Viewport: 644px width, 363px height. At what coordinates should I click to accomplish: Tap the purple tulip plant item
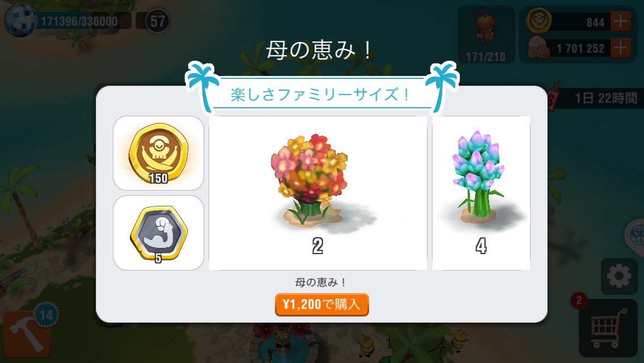tap(481, 193)
